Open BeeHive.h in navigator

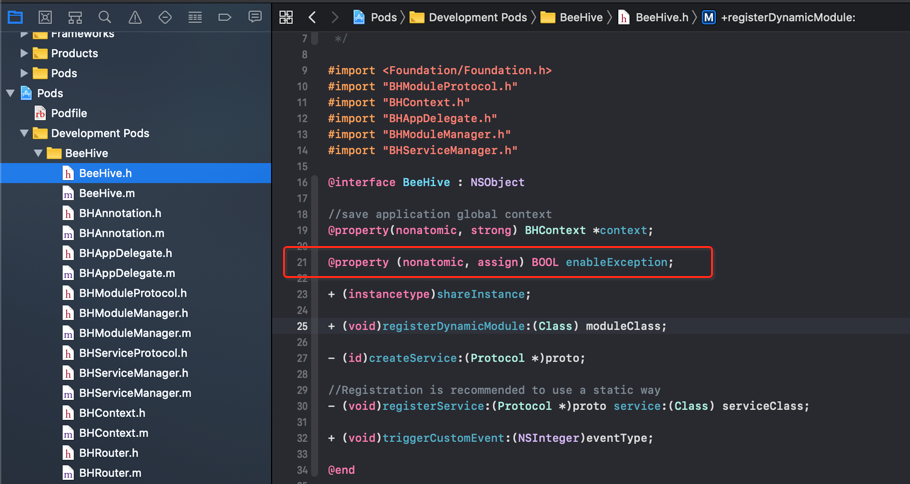click(x=135, y=173)
